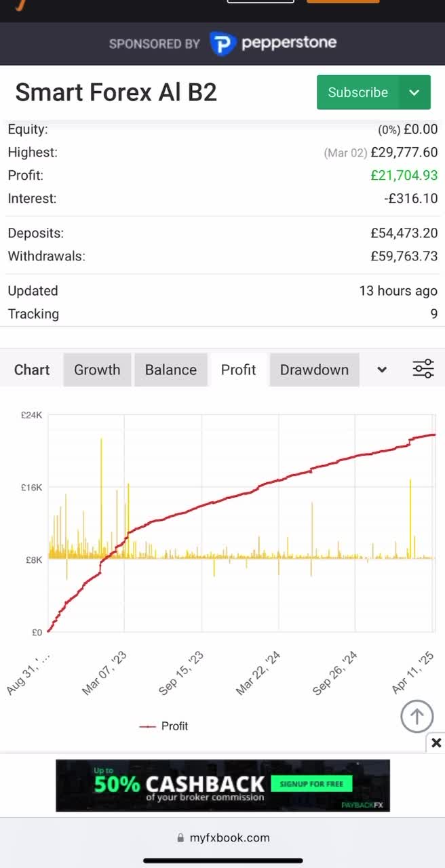Click the scroll-to-top circular arrow
The width and height of the screenshot is (445, 868).
point(417,716)
